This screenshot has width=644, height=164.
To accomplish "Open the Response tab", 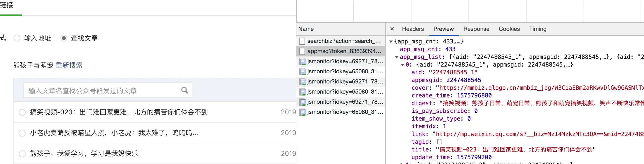I will 476,29.
